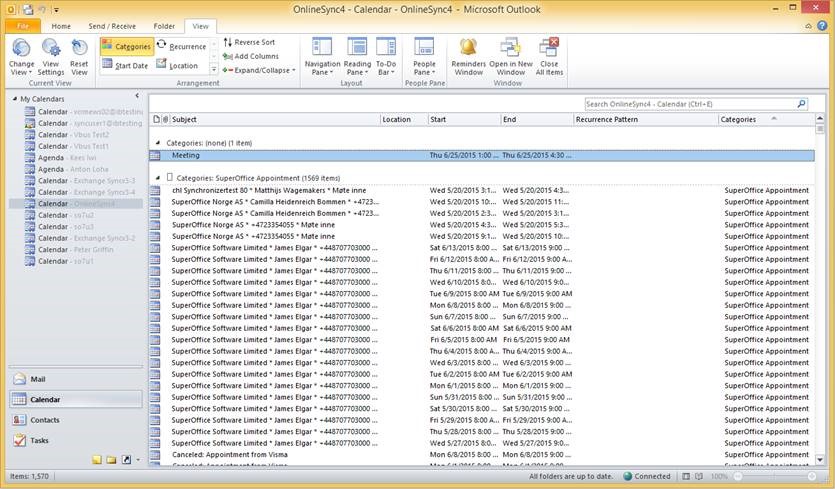Expand the arrangement gallery more arrow
Image resolution: width=835 pixels, height=489 pixels.
point(214,69)
